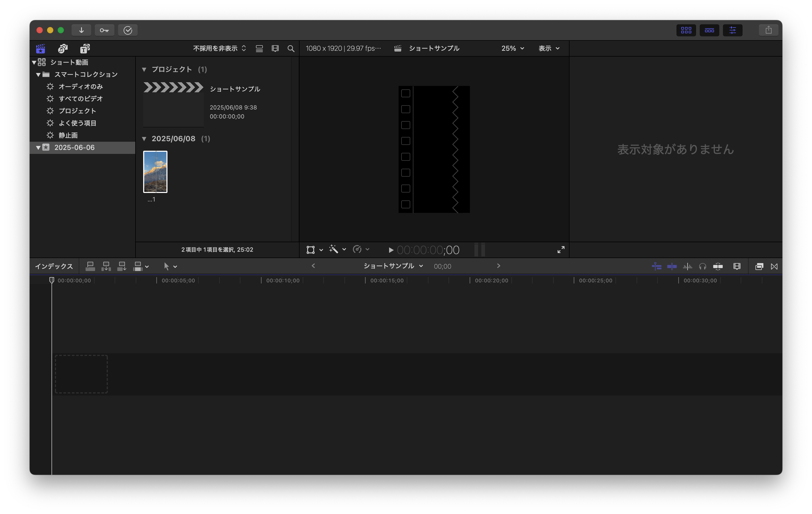
Task: Click the Import Media arrow icon
Action: tap(81, 30)
